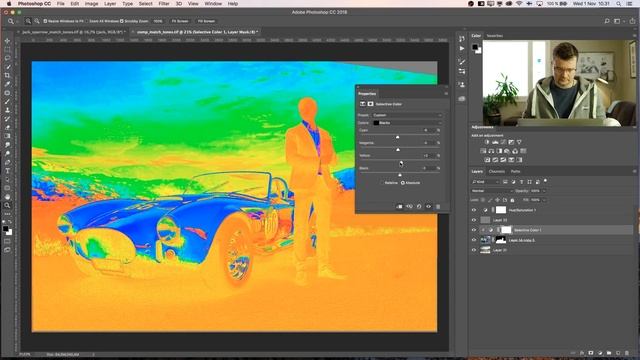
Task: Select the Eyedropper tool
Action: click(7, 84)
